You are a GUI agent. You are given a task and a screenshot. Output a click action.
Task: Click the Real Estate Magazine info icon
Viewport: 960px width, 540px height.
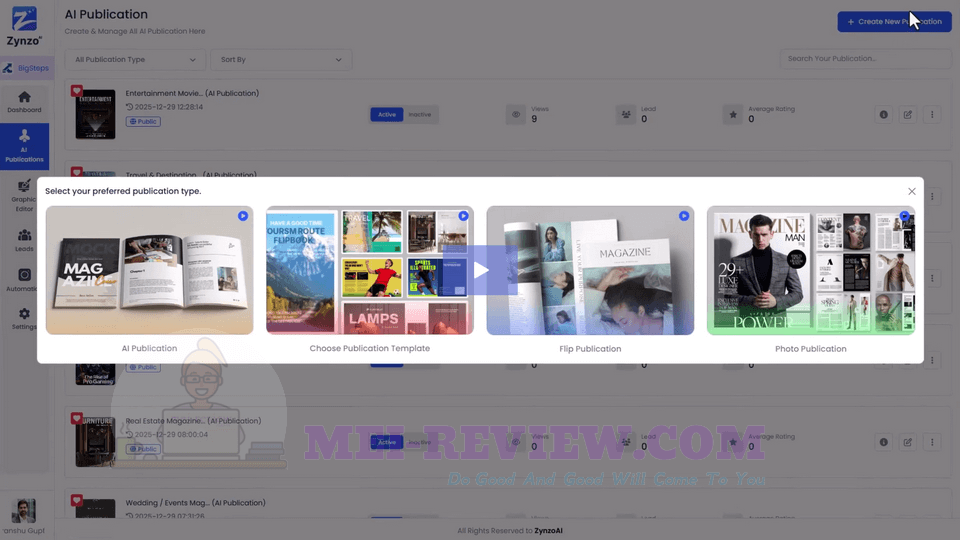(x=883, y=442)
